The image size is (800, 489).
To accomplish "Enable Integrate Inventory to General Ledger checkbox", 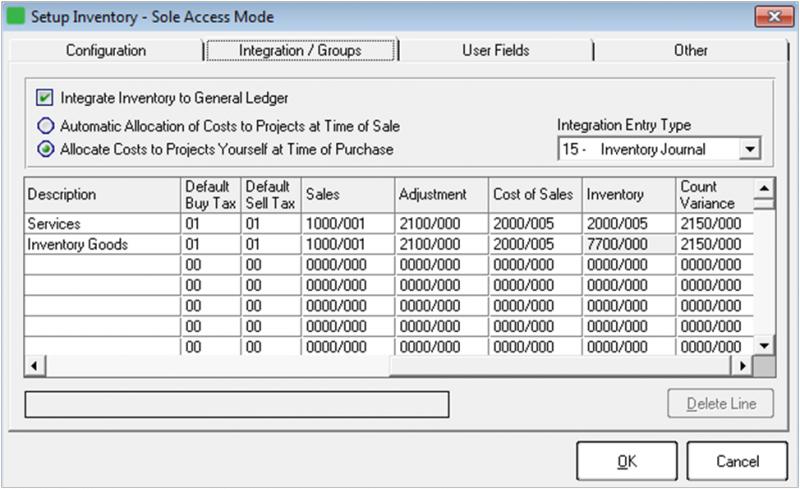I will [44, 98].
